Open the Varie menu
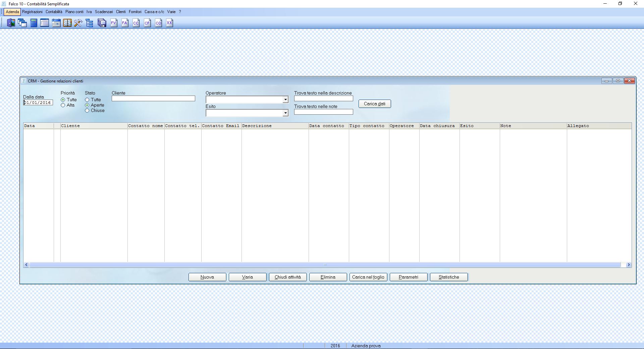Screen dimensions: 644x349 (x=171, y=12)
